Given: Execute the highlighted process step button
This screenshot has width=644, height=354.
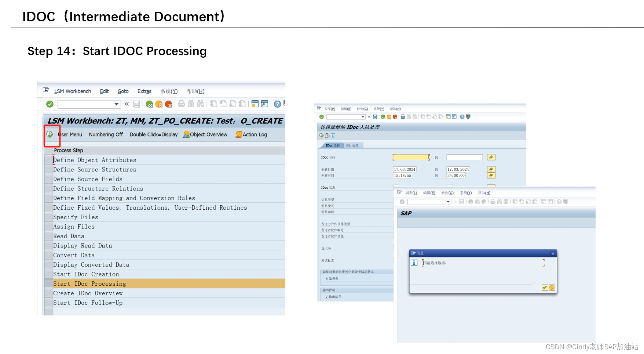Looking at the screenshot, I should 50,134.
